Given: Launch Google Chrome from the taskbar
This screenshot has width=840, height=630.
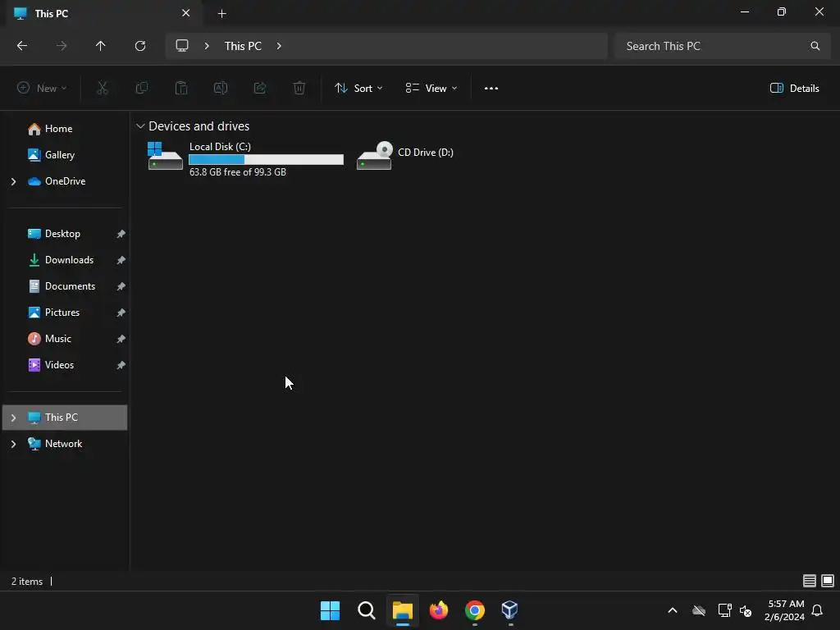Looking at the screenshot, I should [475, 610].
